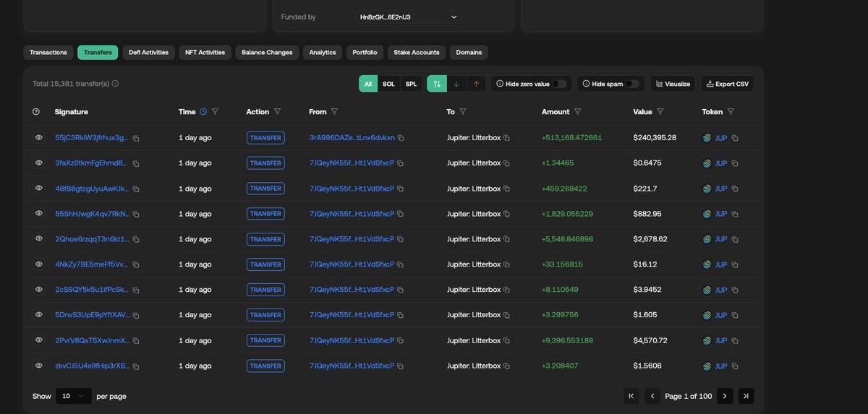This screenshot has width=868, height=414.
Task: Show only outgoing transfers with the up arrow
Action: pyautogui.click(x=476, y=84)
